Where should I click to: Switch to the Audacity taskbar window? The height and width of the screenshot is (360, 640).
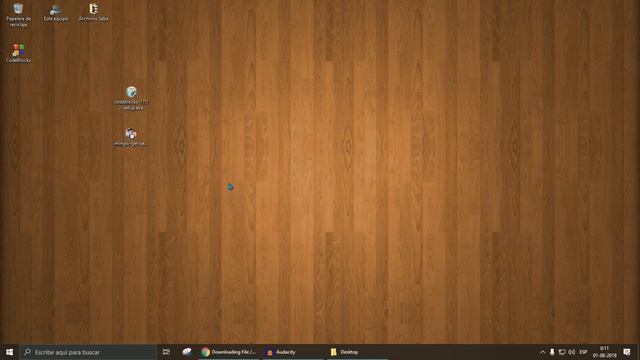point(293,352)
